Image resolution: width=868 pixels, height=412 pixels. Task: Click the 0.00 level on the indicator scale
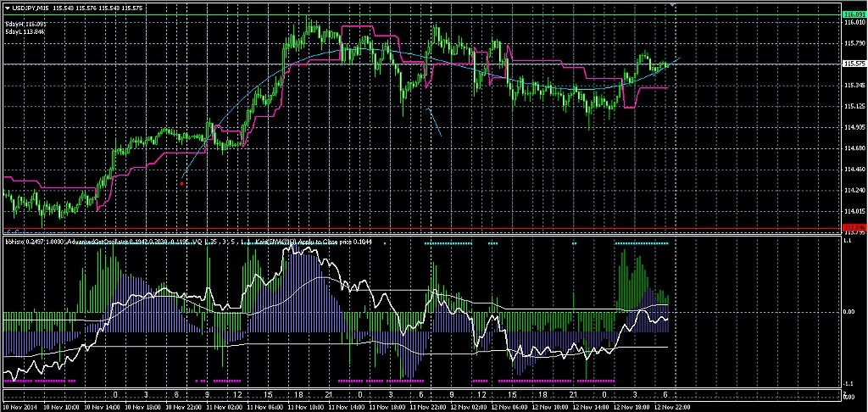pyautogui.click(x=850, y=312)
